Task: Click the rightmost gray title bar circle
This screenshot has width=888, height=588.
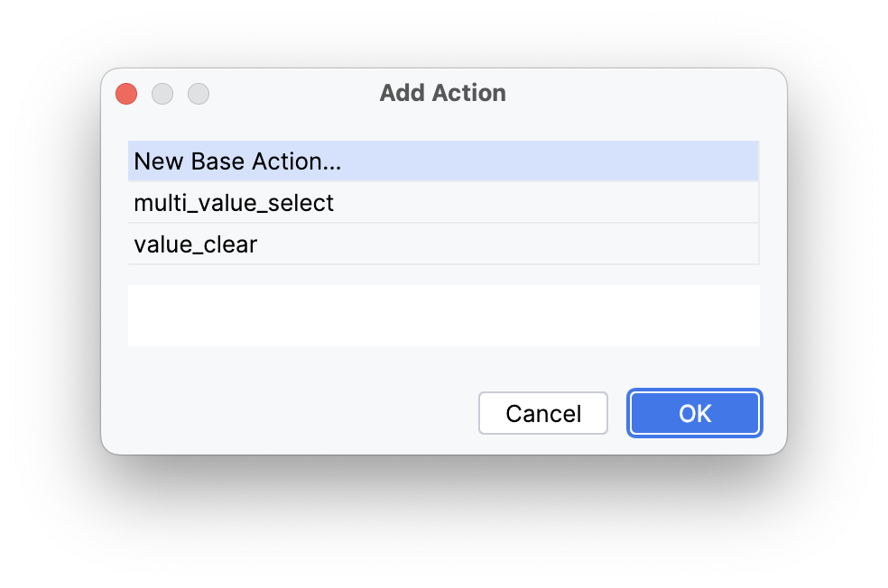Action: [x=199, y=94]
